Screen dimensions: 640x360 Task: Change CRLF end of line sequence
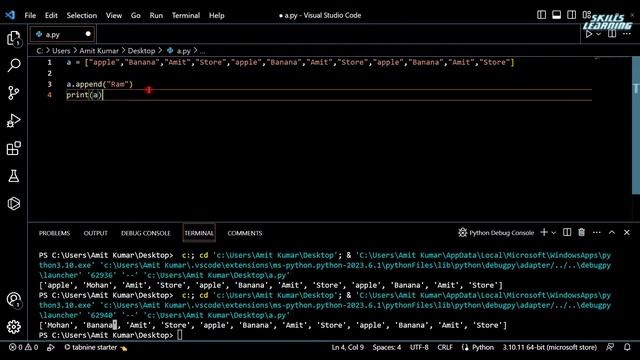[x=445, y=347]
